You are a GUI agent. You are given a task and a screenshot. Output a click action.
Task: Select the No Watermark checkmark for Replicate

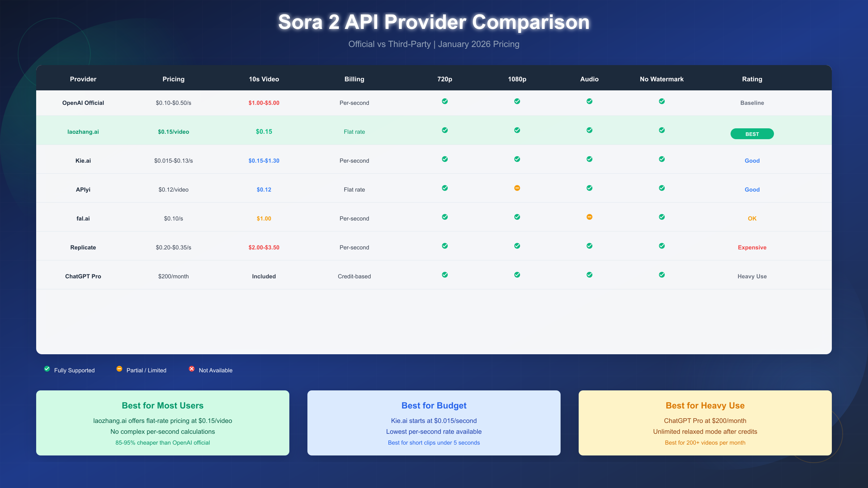661,246
